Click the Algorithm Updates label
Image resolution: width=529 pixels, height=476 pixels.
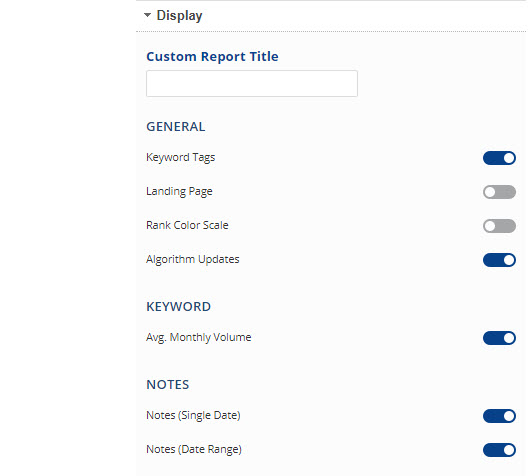(x=193, y=259)
